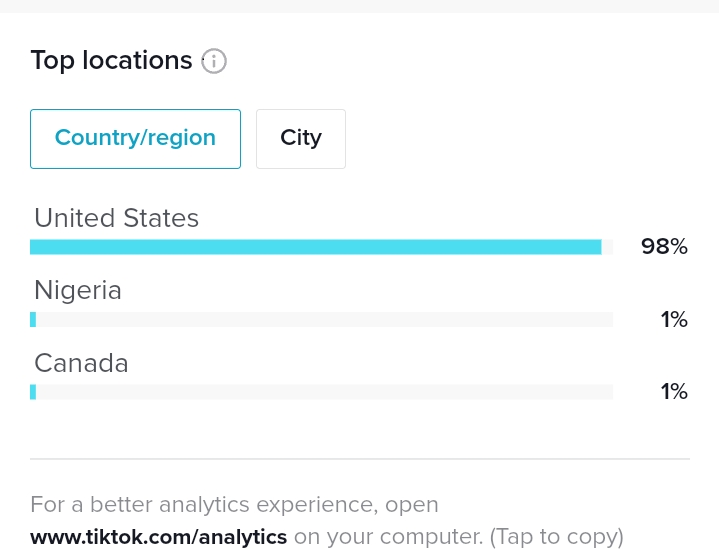Click the Top locations info icon
This screenshot has width=719, height=549.
click(214, 61)
